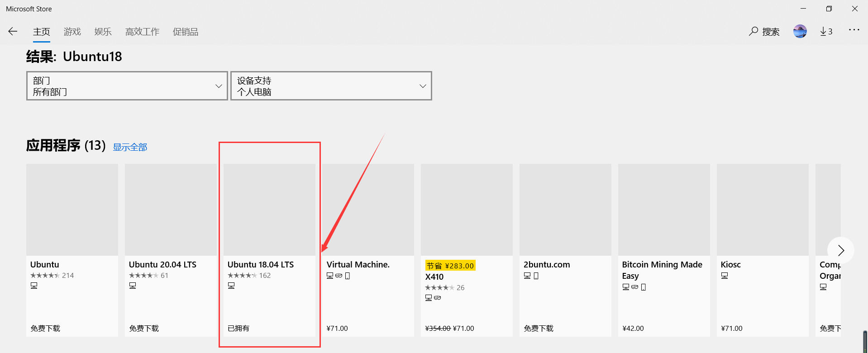Click PC device icon under Ubuntu 20.04 LTS
This screenshot has height=353, width=868.
point(133,286)
